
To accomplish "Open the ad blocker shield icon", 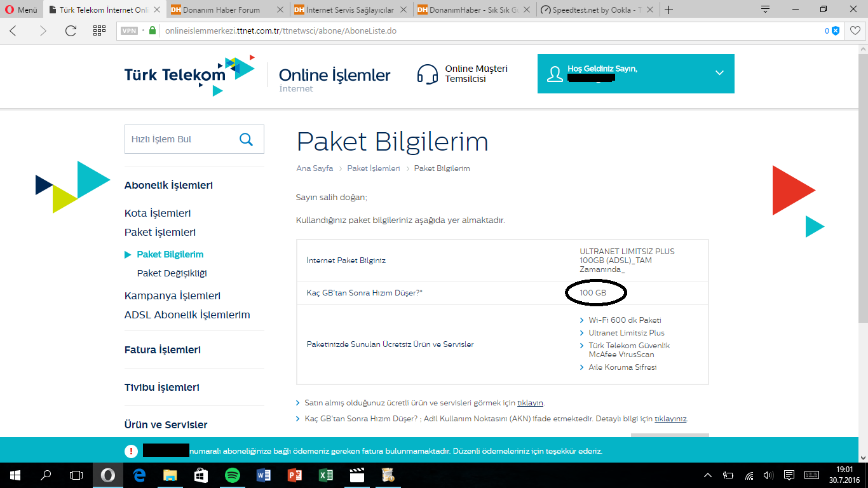I will point(836,30).
